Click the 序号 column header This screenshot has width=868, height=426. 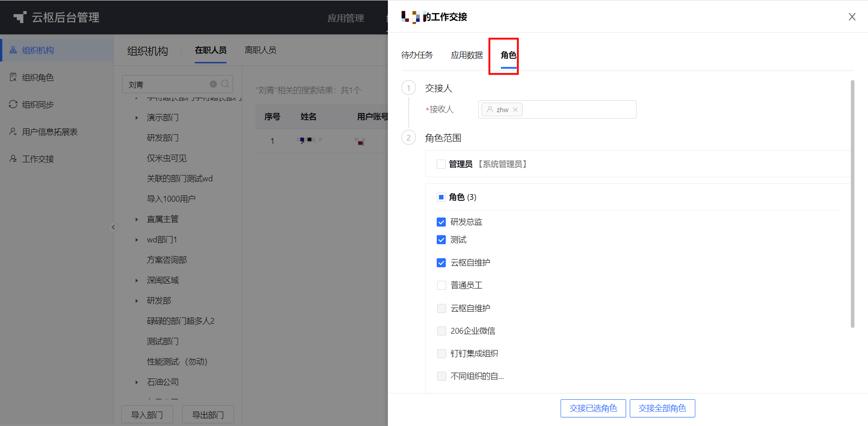[x=272, y=117]
